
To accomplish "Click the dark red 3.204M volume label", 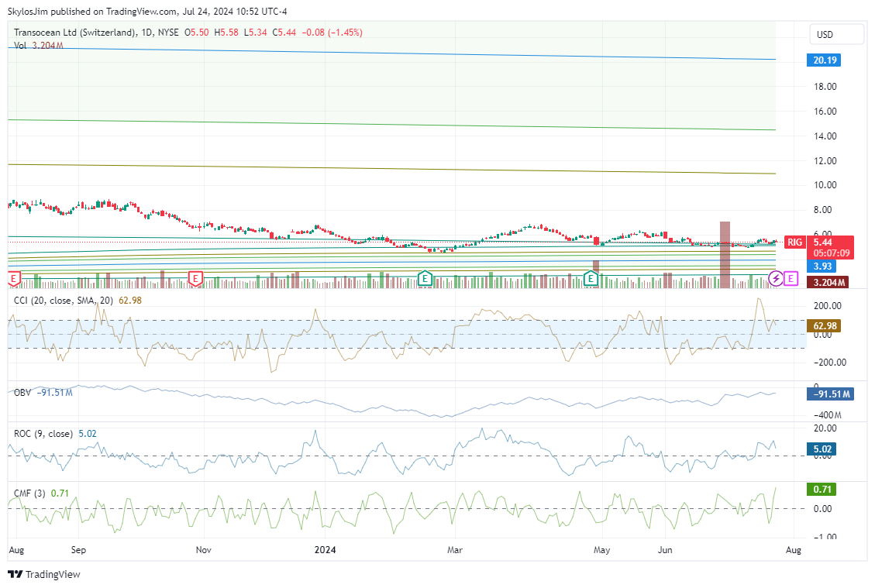I will pyautogui.click(x=828, y=282).
